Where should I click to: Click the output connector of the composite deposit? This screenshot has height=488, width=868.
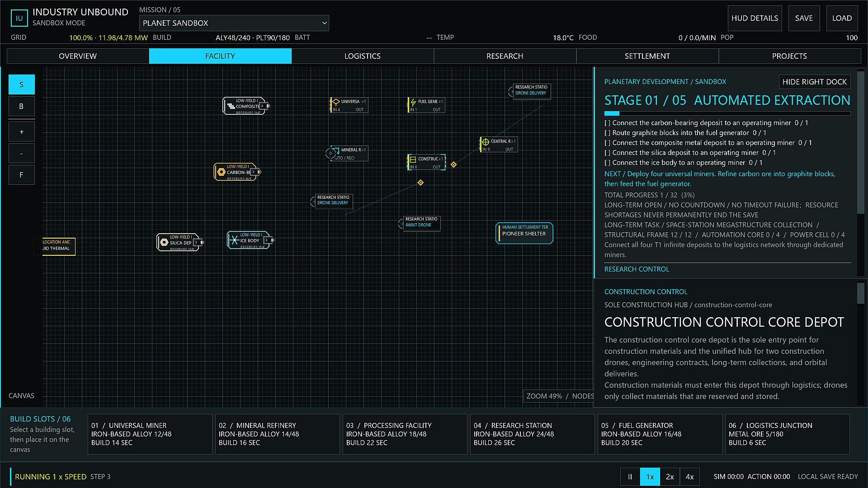tap(269, 106)
